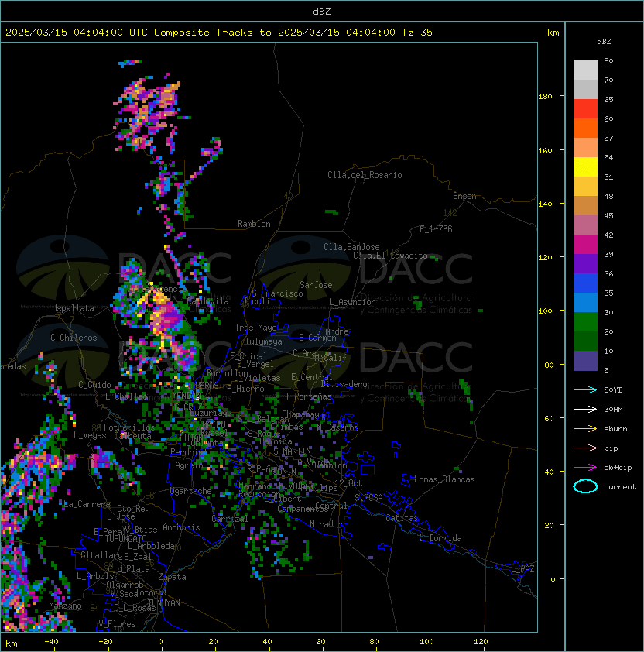Click the 'L_Asuncion' map label

pos(352,302)
